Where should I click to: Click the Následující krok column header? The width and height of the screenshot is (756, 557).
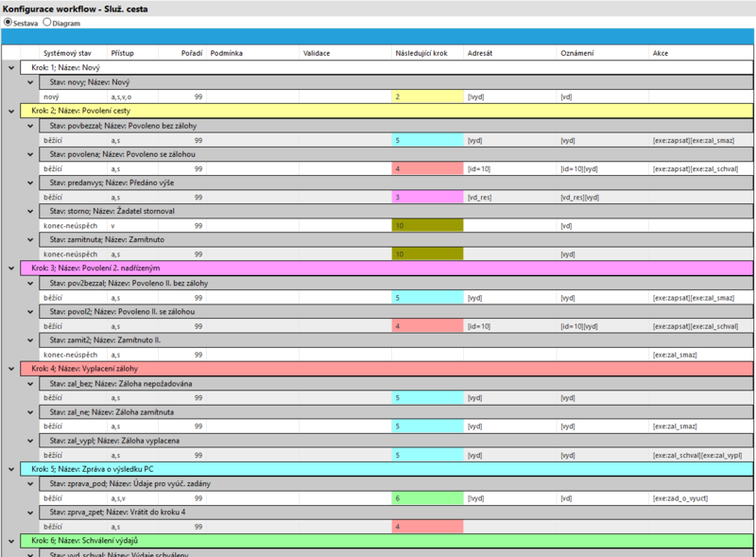click(x=428, y=53)
